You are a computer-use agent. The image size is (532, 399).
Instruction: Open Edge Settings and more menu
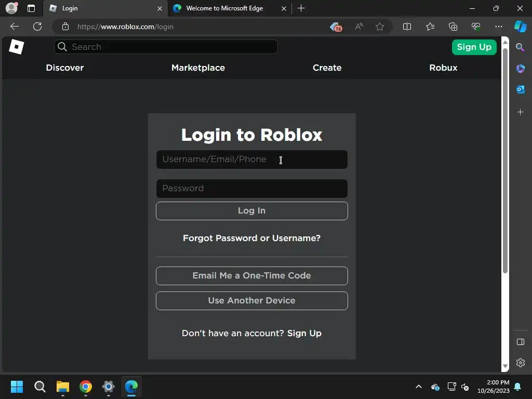(498, 26)
